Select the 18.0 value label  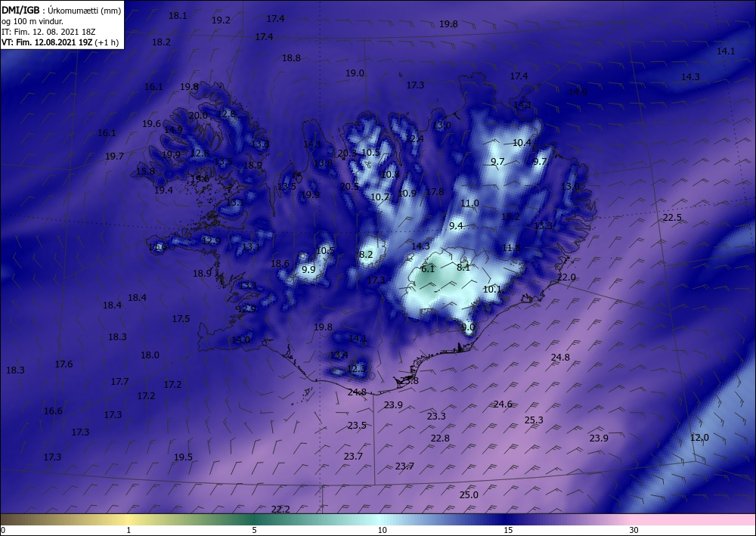(150, 355)
